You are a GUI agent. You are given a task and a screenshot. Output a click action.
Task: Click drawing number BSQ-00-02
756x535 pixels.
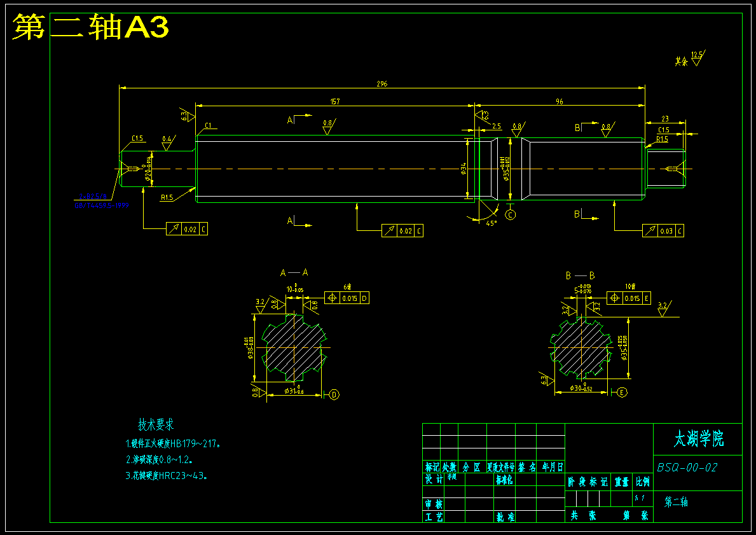687,467
